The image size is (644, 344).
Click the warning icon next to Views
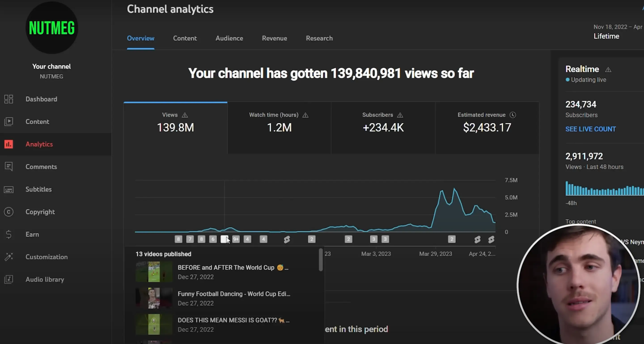185,115
